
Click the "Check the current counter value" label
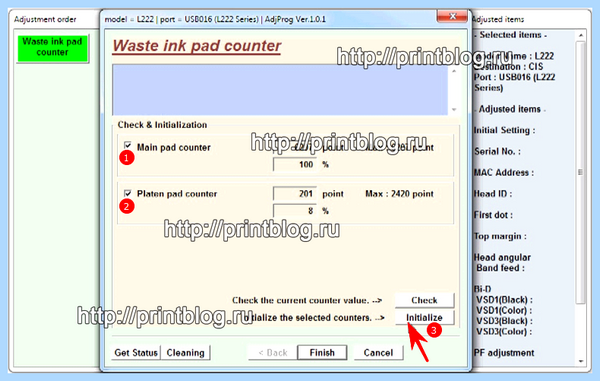click(x=307, y=300)
